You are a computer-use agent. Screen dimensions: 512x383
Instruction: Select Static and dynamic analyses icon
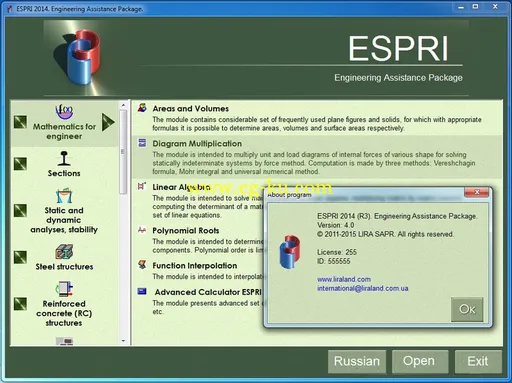pyautogui.click(x=64, y=196)
